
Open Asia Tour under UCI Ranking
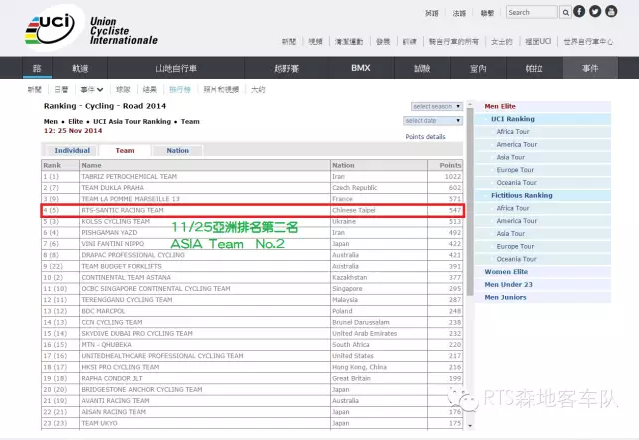511,157
